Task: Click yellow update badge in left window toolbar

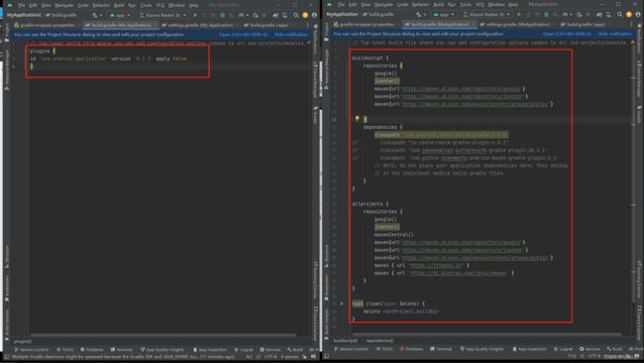Action: click(x=305, y=15)
